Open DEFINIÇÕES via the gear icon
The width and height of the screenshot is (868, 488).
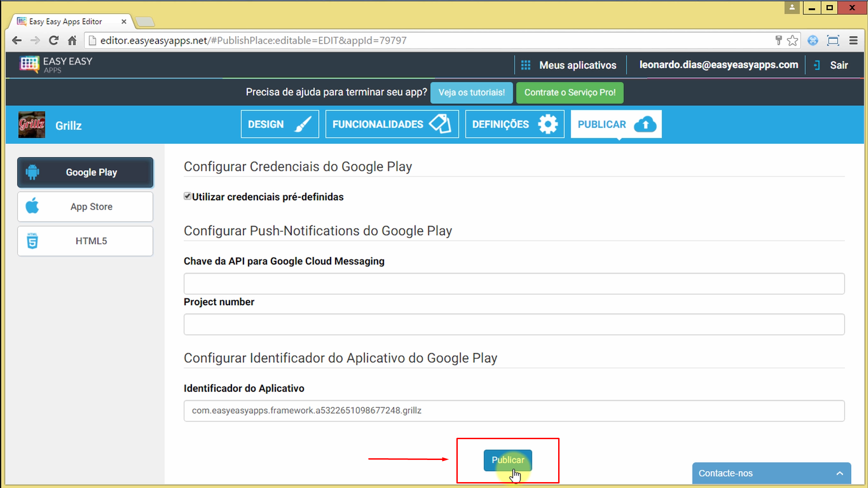548,123
